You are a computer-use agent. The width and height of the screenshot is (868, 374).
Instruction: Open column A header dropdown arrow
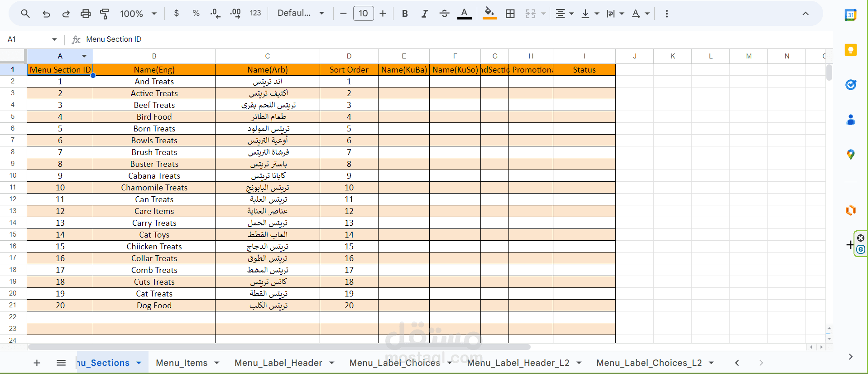point(84,56)
